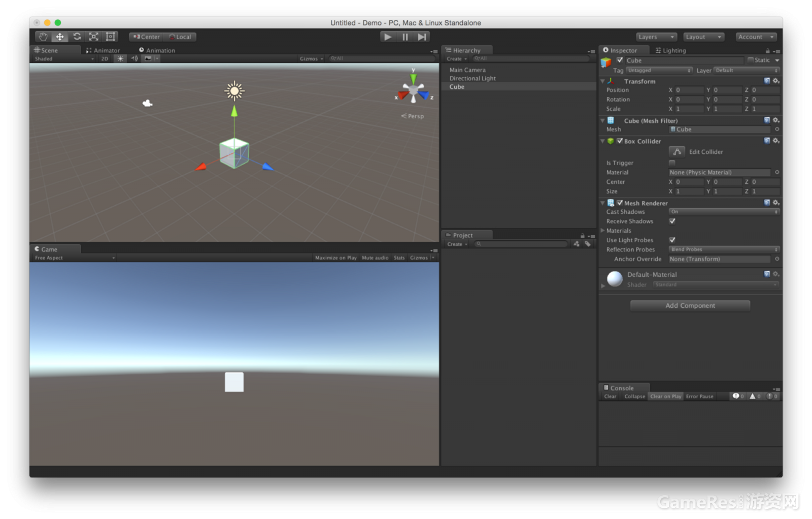Click the Cube object icon in Inspector
The width and height of the screenshot is (812, 519).
click(x=606, y=62)
